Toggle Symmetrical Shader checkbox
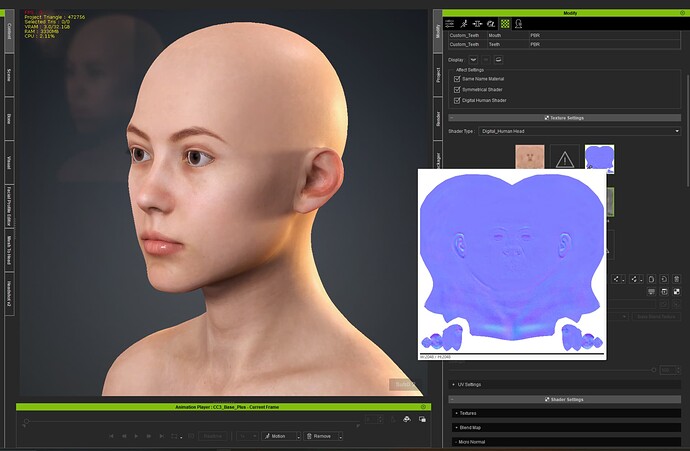The image size is (690, 451). 458,89
